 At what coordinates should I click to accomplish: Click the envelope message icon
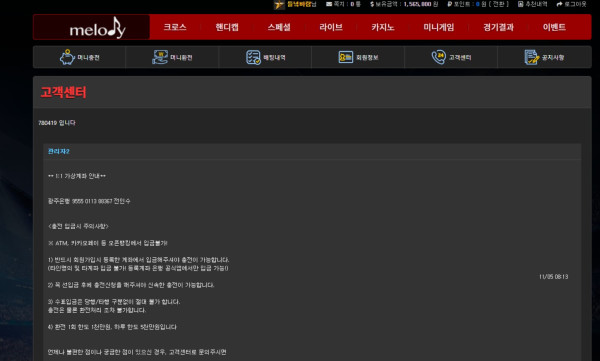tap(329, 4)
